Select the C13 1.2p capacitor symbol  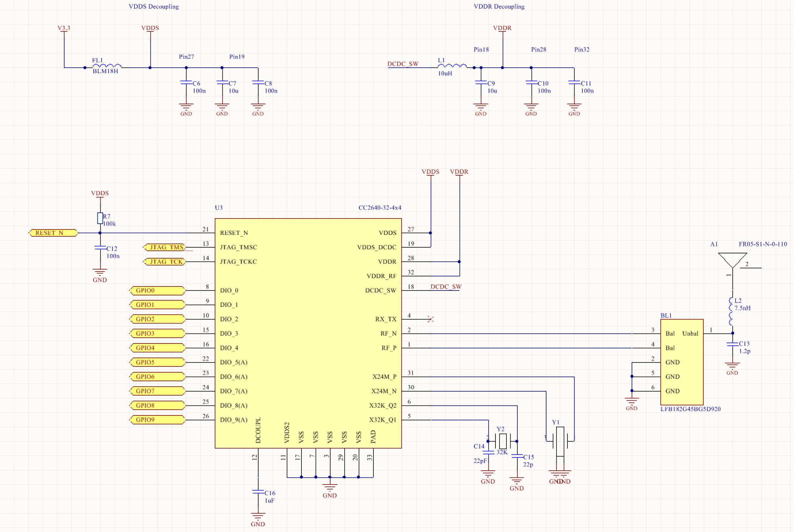[x=733, y=344]
